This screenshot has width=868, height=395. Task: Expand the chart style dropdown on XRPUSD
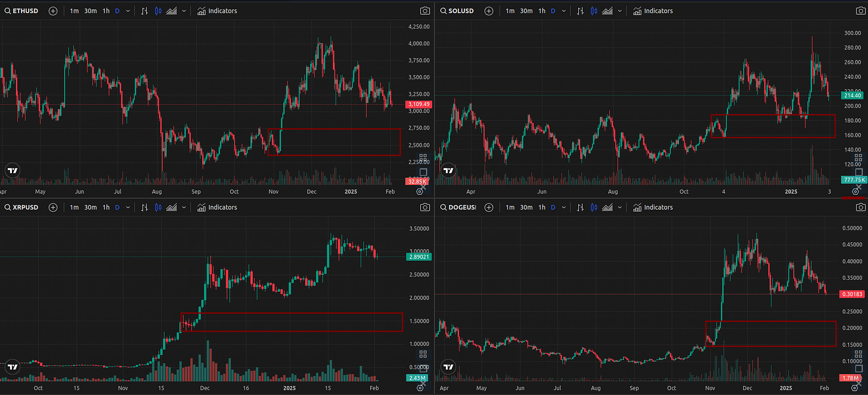[x=184, y=207]
